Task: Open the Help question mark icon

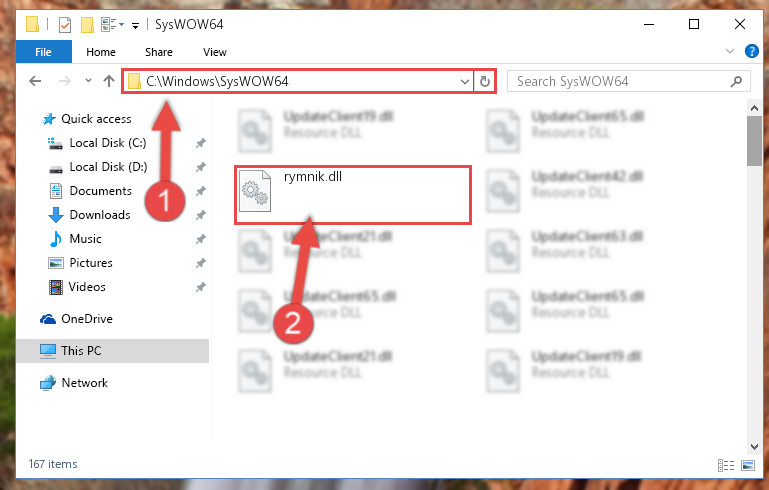Action: tap(751, 51)
